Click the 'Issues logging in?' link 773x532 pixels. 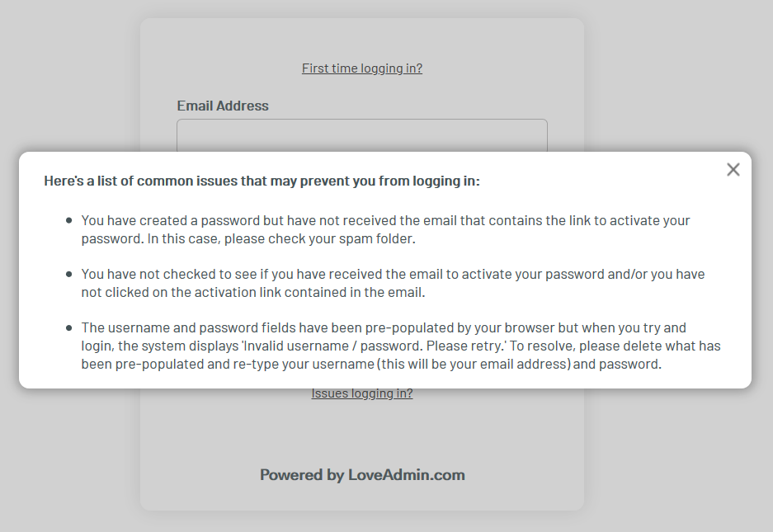362,393
